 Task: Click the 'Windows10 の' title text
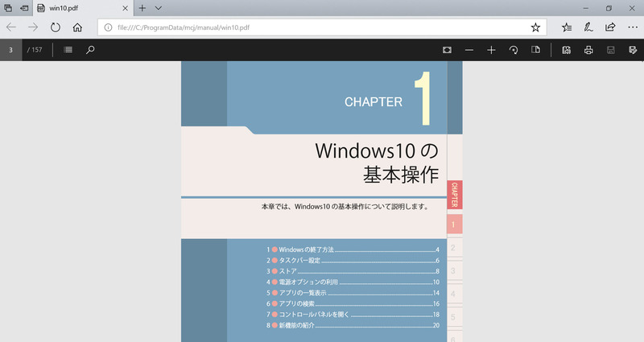377,150
